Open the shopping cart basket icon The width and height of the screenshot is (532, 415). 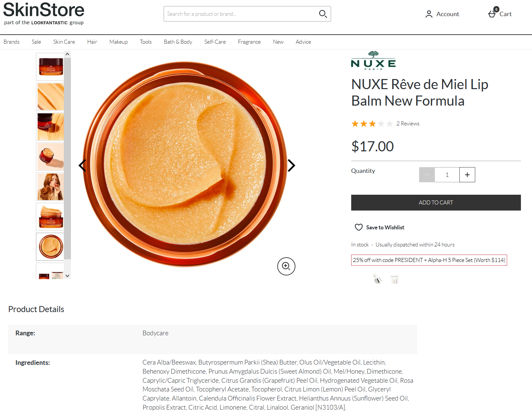pos(492,14)
